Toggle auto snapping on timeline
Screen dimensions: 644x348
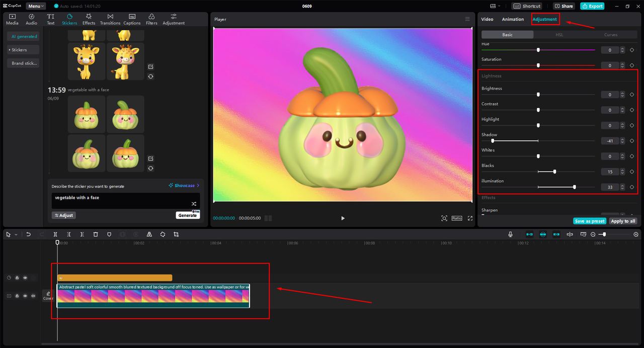543,234
